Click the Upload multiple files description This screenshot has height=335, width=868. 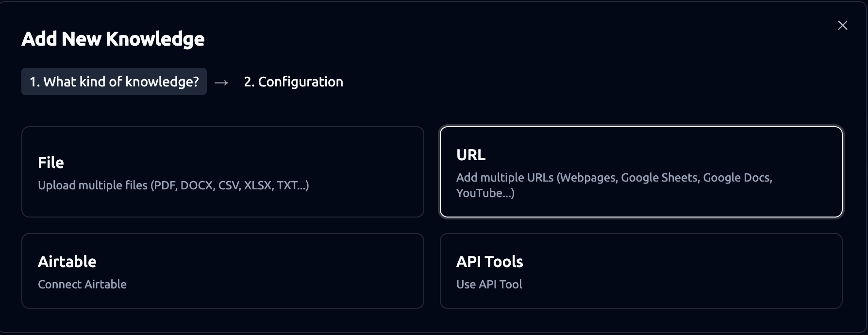[173, 185]
